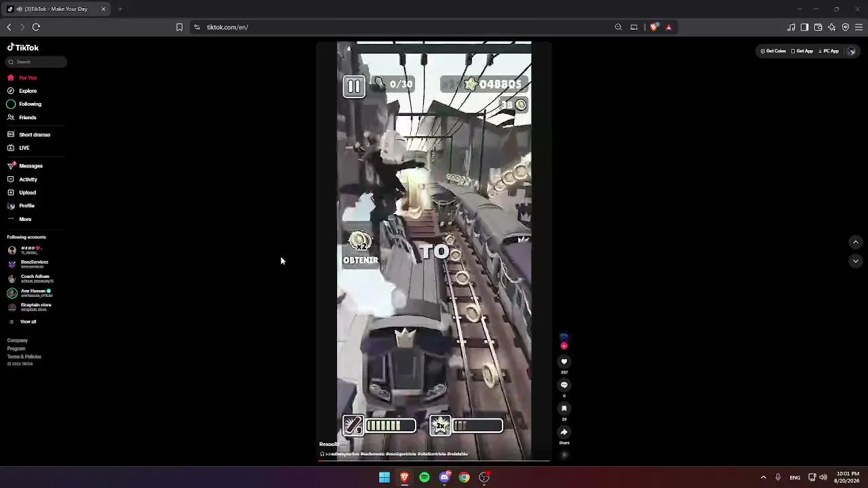Image resolution: width=868 pixels, height=488 pixels.
Task: Open the RexoolD creator username
Action: [x=330, y=445]
